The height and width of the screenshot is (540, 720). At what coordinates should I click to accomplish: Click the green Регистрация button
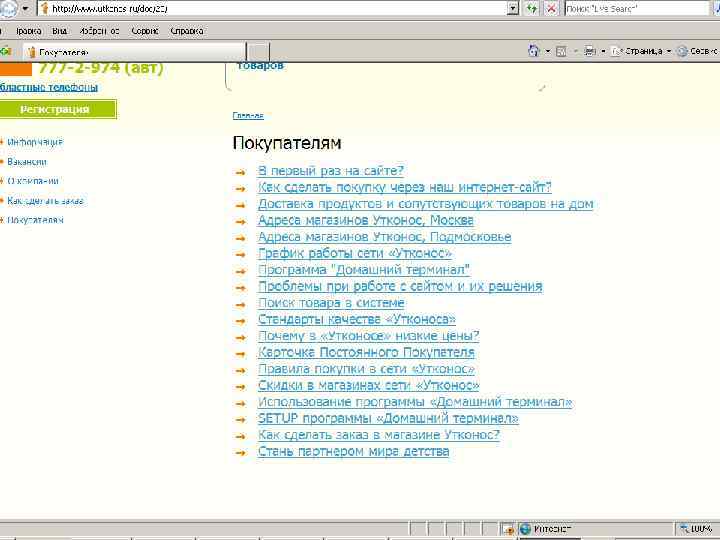click(58, 109)
